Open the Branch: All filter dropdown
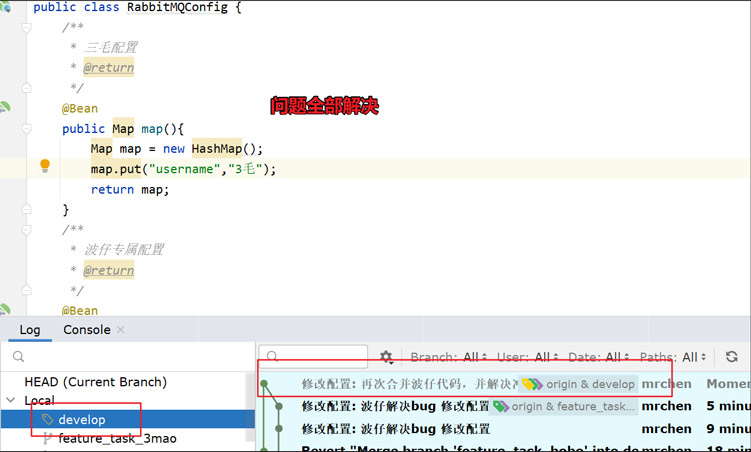Screen dimensions: 751x452 [449, 357]
